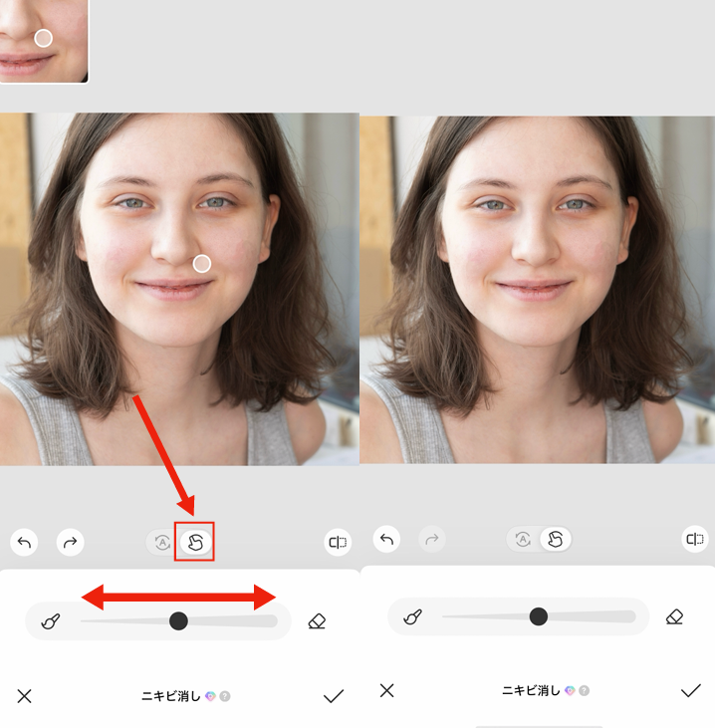Close the ニキビ消し editor with X on the right screen
Image resolution: width=715 pixels, height=728 pixels.
(387, 690)
